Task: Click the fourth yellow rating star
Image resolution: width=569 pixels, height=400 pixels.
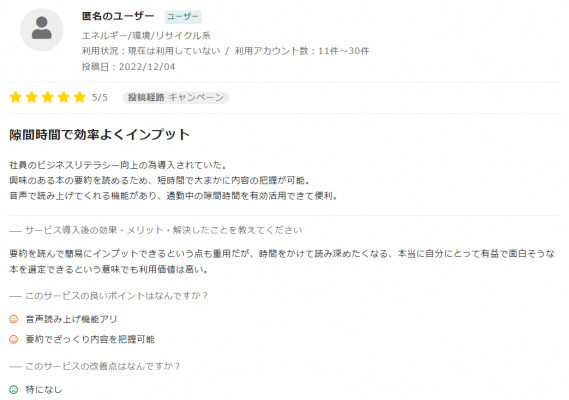Action: pyautogui.click(x=64, y=97)
